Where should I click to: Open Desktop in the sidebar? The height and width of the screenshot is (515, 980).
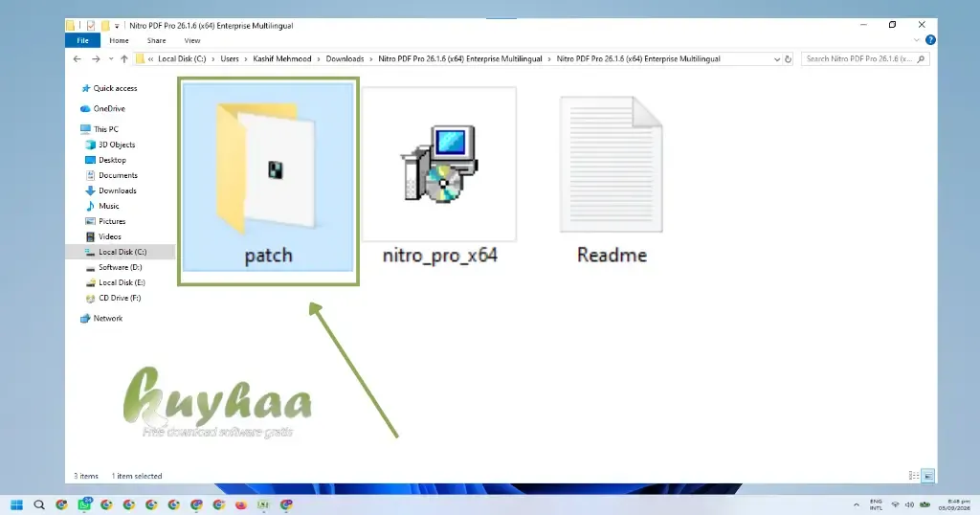pyautogui.click(x=105, y=160)
